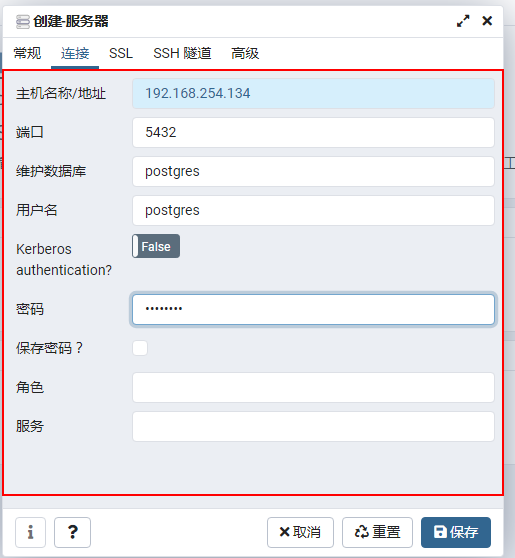Select the 连接 tab
Image resolution: width=515 pixels, height=558 pixels.
(75, 53)
